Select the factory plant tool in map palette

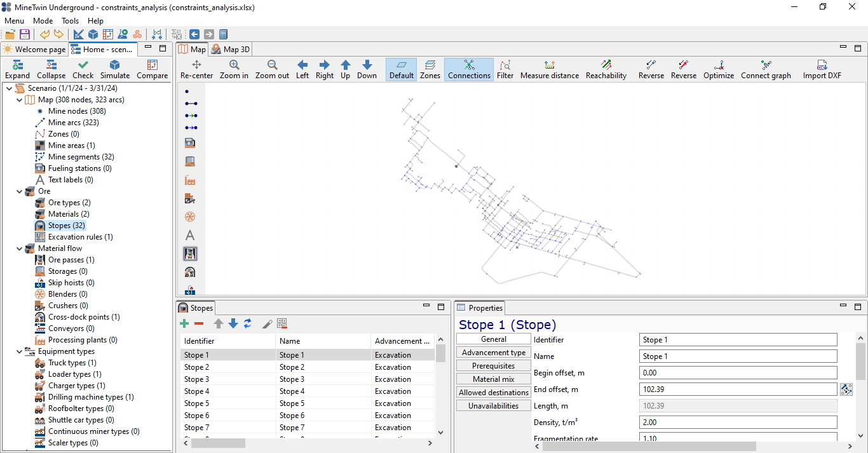point(189,180)
